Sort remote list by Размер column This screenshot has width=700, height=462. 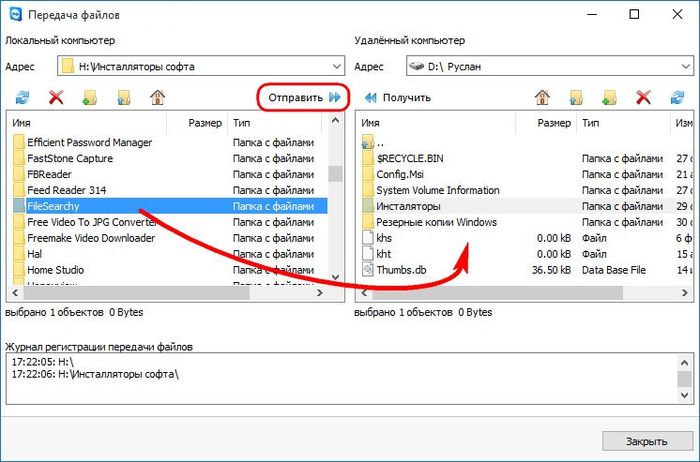[x=546, y=123]
